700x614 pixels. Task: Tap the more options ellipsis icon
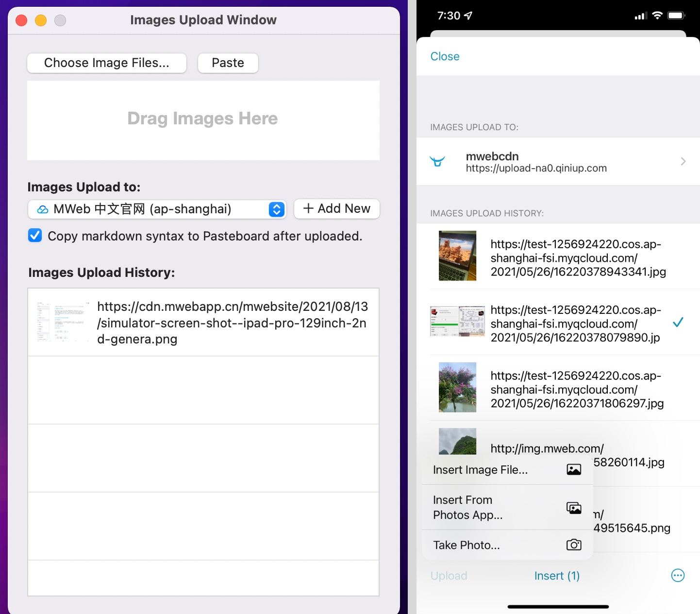[678, 576]
